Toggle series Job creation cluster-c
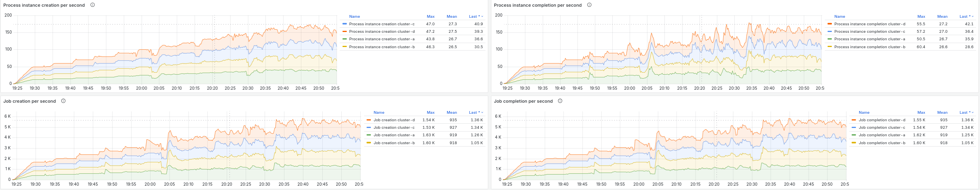 [x=394, y=127]
